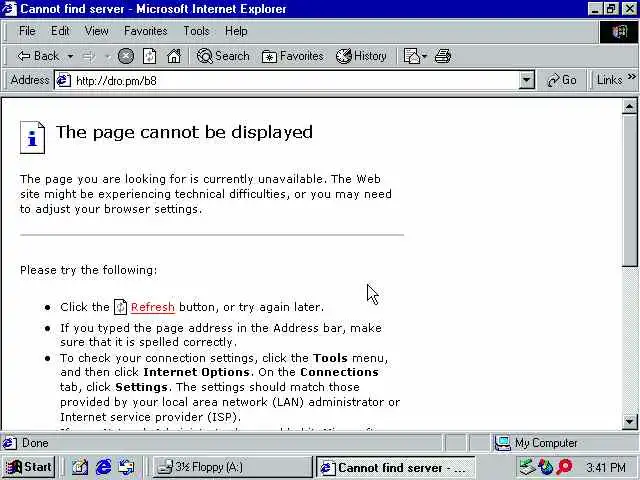Open the View menu
The width and height of the screenshot is (640, 480).
pyautogui.click(x=96, y=31)
